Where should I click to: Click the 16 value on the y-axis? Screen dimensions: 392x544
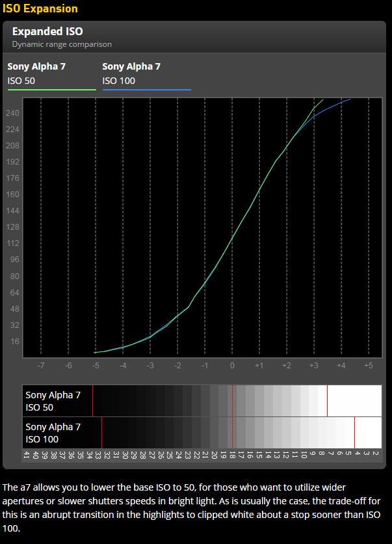tap(14, 342)
